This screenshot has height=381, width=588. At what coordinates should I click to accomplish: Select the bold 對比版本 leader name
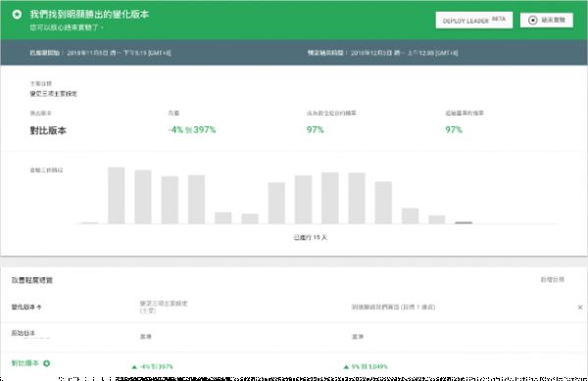[48, 130]
